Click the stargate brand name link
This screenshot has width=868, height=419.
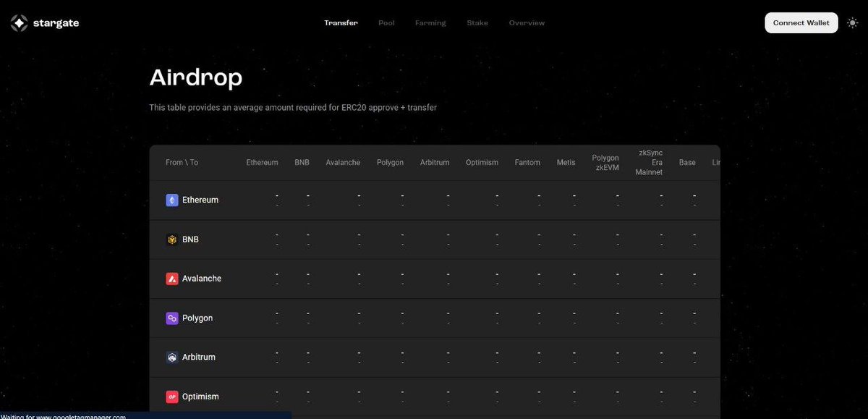click(56, 23)
